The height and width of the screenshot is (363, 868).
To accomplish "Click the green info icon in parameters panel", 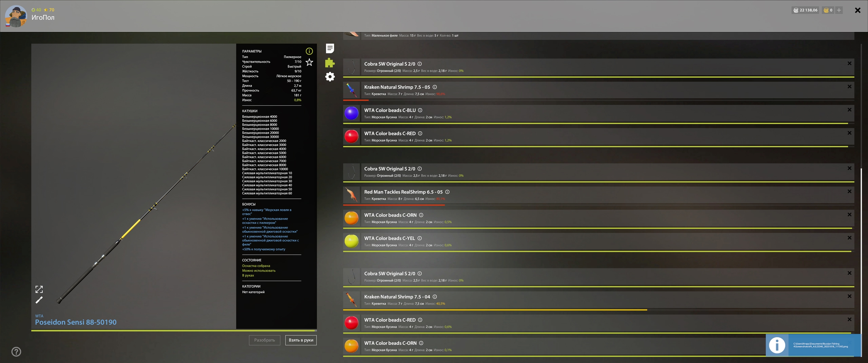I will (309, 51).
